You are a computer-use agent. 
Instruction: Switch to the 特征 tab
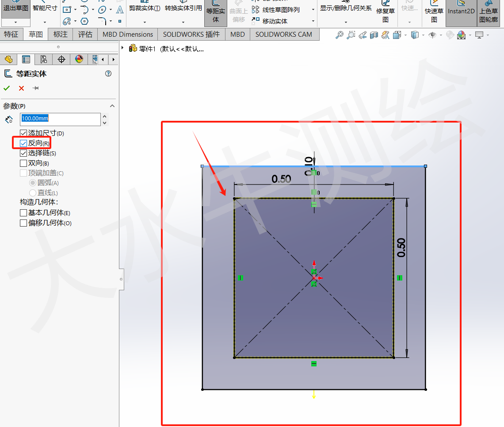tap(12, 34)
